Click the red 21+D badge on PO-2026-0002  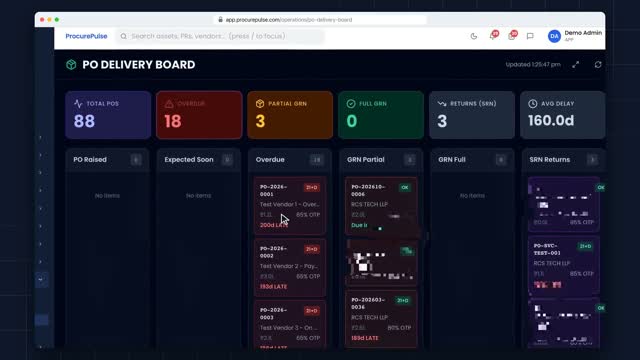click(312, 249)
